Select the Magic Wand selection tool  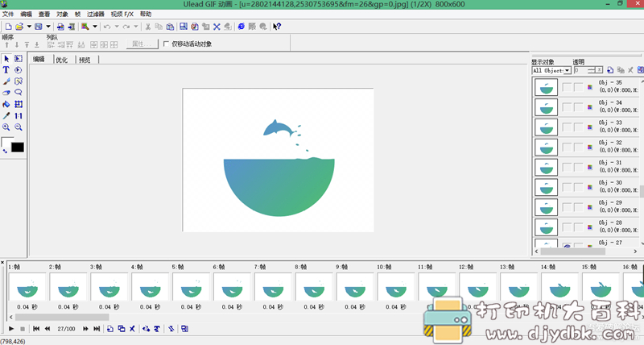point(19,81)
